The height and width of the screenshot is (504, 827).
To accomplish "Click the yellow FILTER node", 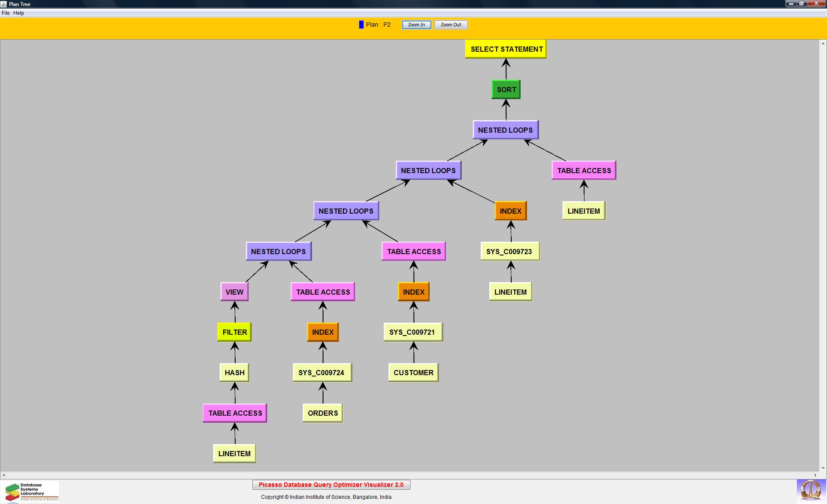I will pyautogui.click(x=234, y=332).
